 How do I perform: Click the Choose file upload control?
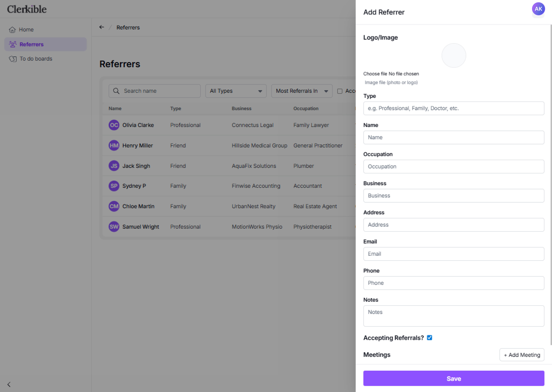tap(375, 74)
